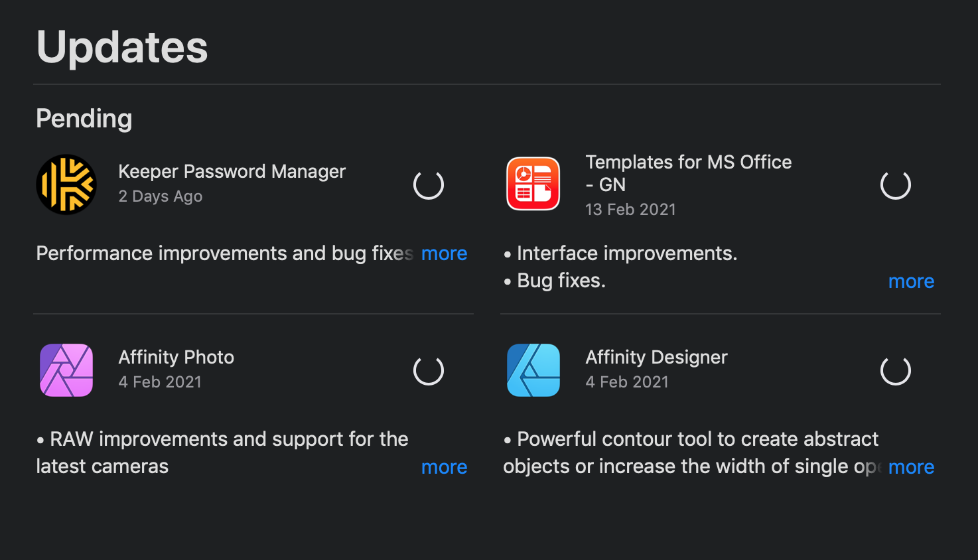Click the Templates for MS Office icon
Screen dimensions: 978x560
[533, 184]
